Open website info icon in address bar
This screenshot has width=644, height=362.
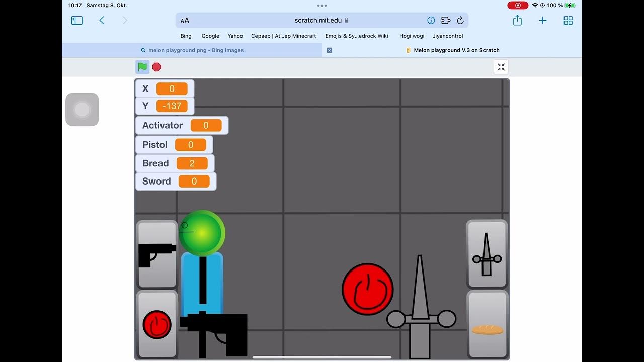pyautogui.click(x=431, y=21)
